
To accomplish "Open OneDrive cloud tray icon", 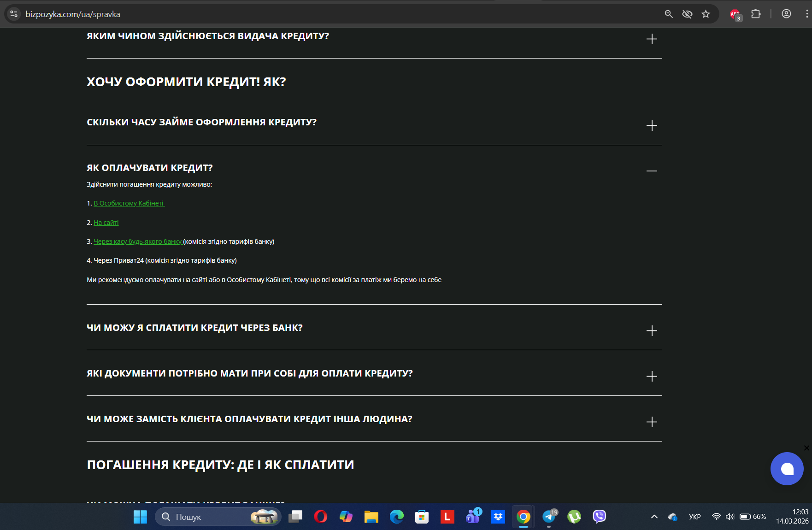I will tap(673, 517).
